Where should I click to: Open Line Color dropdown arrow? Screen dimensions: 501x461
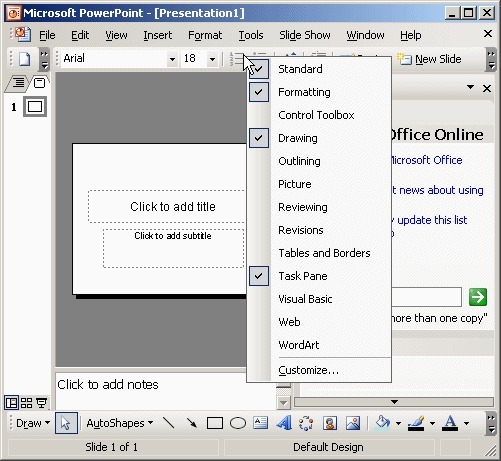[x=432, y=423]
